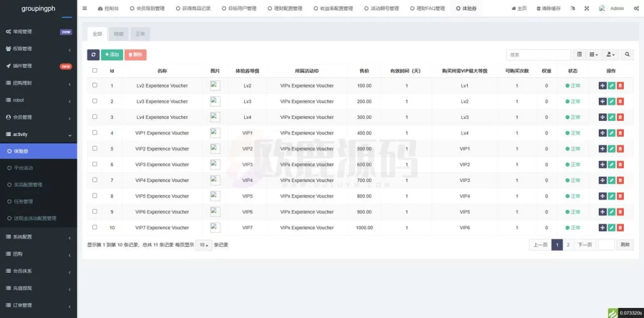The image size is (644, 318).
Task: Toggle fullscreen mode icon in header
Action: click(x=587, y=8)
